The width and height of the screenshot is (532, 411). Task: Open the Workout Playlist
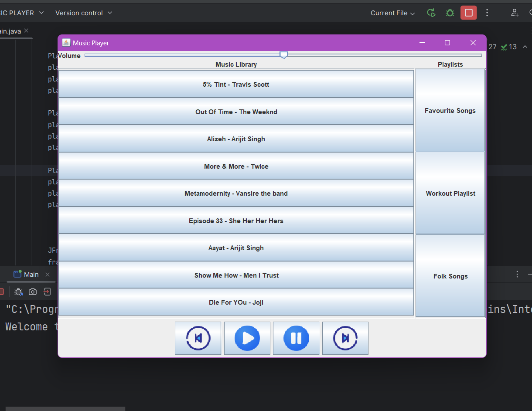(450, 193)
